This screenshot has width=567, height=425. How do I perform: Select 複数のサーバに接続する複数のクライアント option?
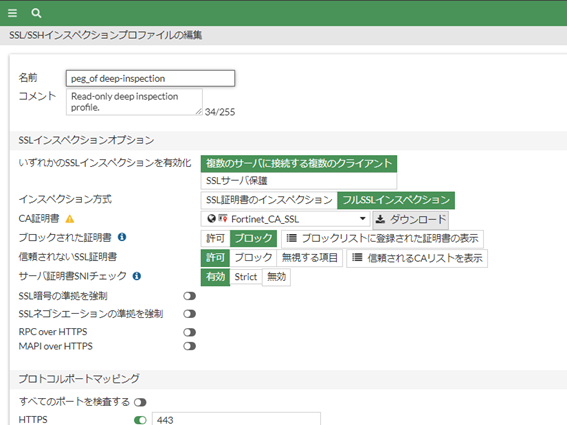[x=299, y=163]
